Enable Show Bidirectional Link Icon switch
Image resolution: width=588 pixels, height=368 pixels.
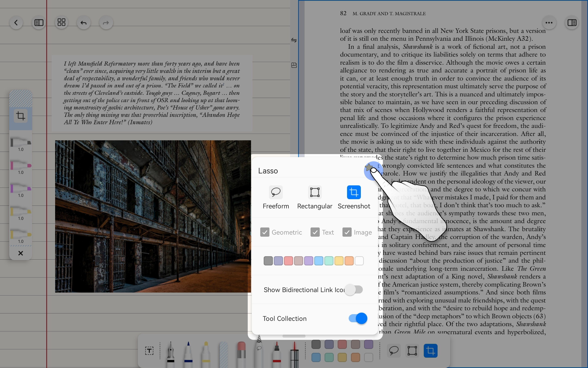click(354, 290)
